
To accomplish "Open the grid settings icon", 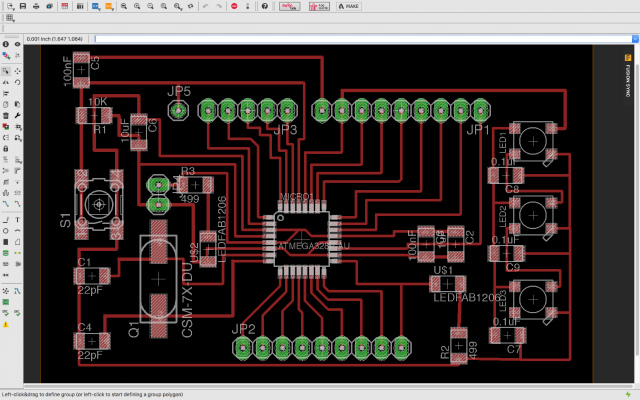I will click(x=10, y=18).
